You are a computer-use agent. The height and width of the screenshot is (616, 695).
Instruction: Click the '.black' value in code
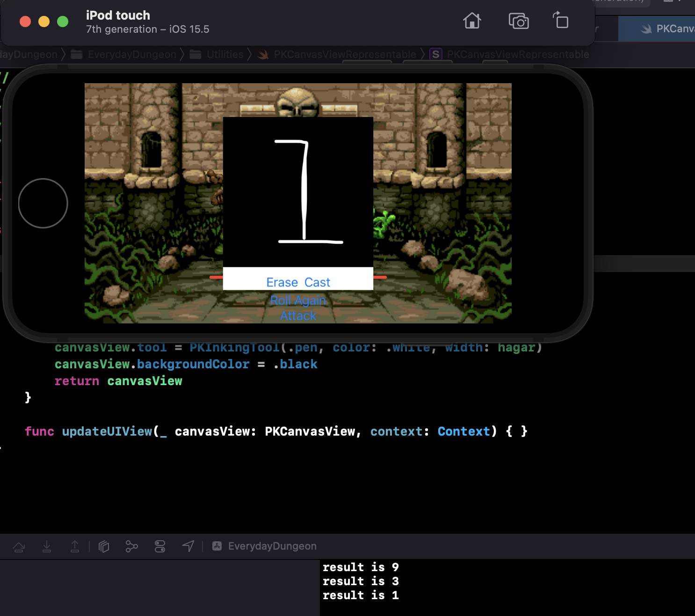pos(295,365)
